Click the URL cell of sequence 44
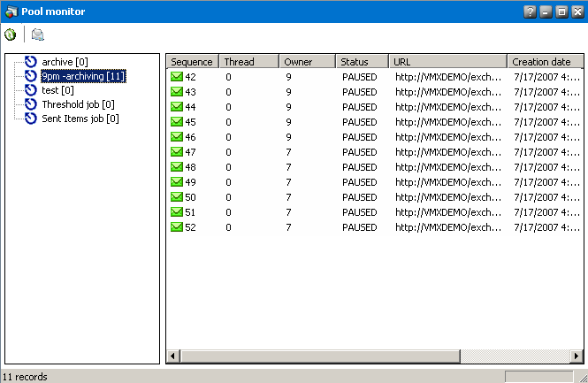This screenshot has height=383, width=588. (448, 107)
